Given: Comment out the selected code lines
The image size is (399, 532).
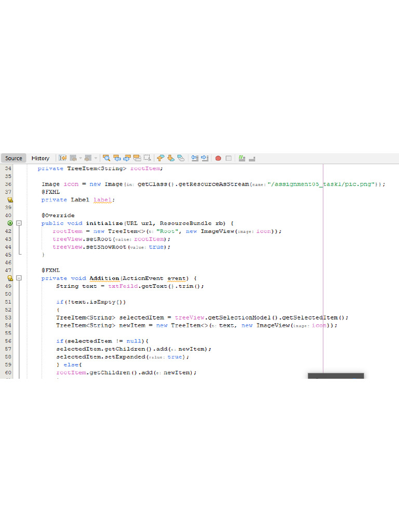Looking at the screenshot, I should click(x=242, y=158).
